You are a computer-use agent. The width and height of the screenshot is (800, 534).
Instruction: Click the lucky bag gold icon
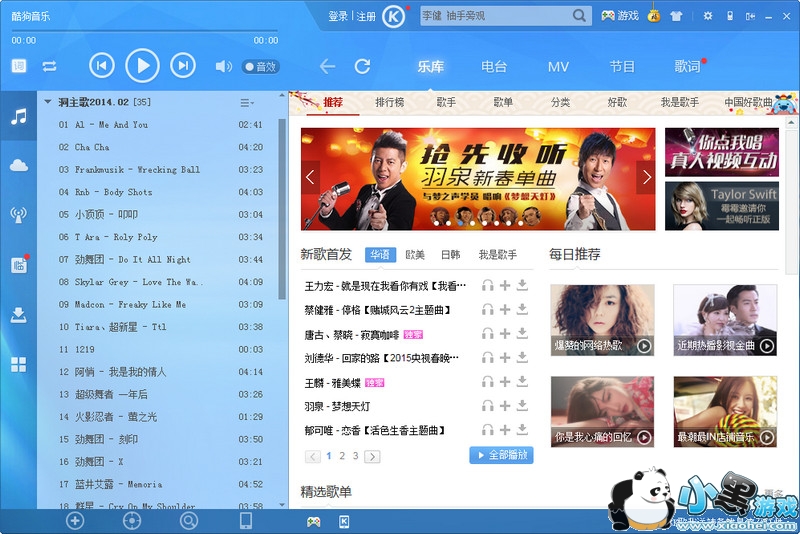click(x=654, y=15)
